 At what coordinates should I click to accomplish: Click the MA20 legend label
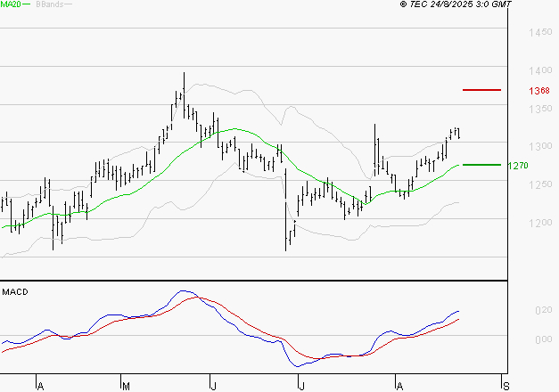[11, 4]
